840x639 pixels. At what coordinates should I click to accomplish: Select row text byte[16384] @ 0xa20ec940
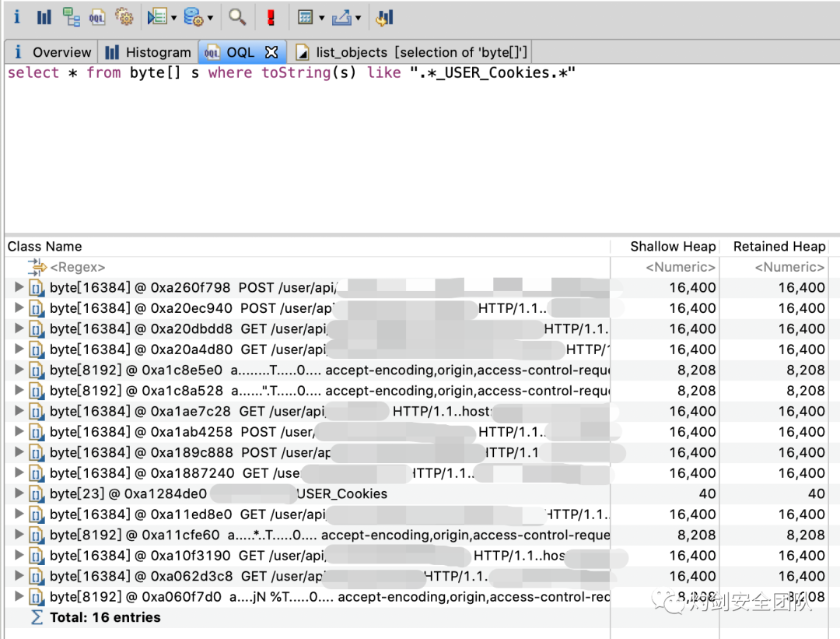click(x=141, y=308)
